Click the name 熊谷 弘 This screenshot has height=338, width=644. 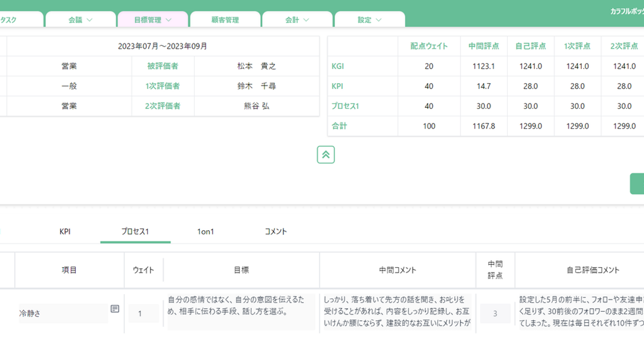click(x=257, y=106)
